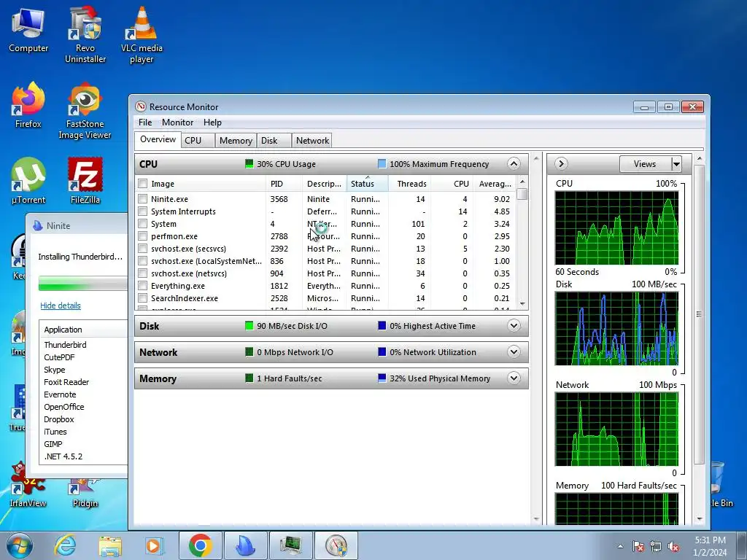Select the Task Manager taskbar button

pos(290,545)
